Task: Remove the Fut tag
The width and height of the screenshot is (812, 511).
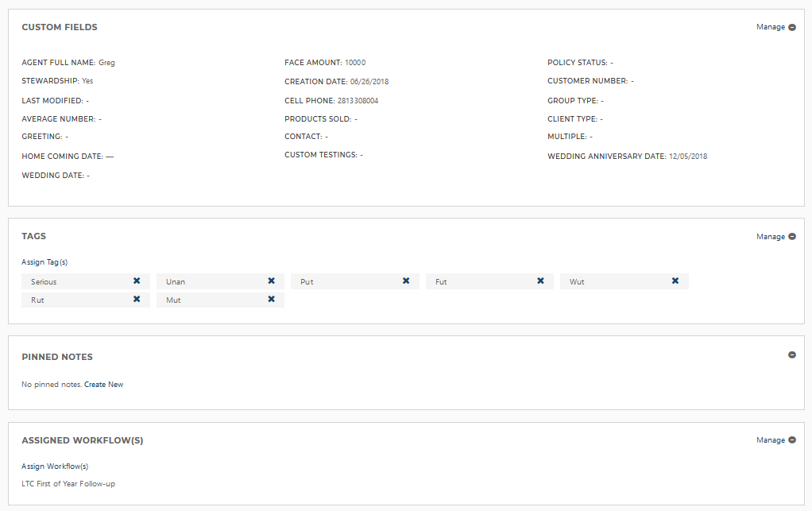Action: pyautogui.click(x=540, y=281)
